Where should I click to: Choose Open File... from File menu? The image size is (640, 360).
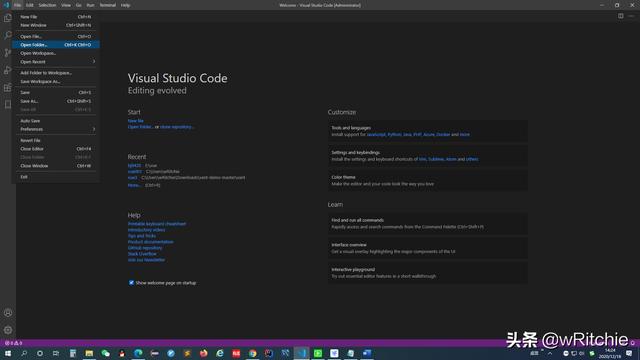pos(56,36)
